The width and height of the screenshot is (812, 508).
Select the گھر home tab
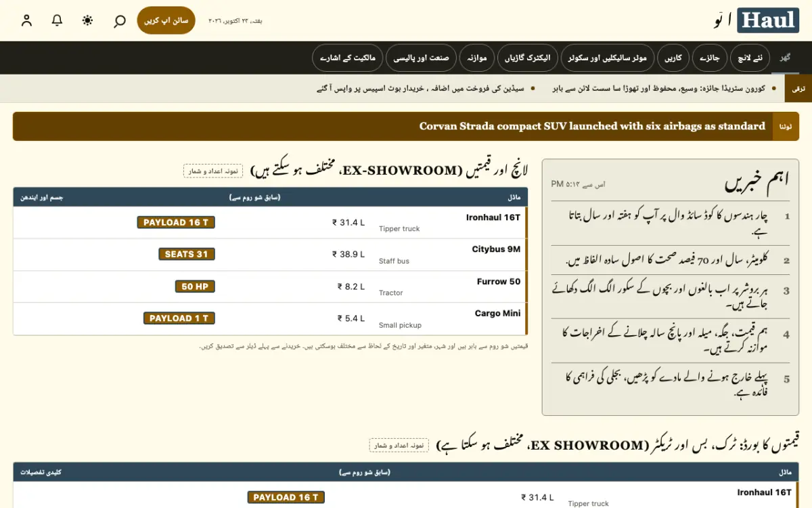pos(785,58)
